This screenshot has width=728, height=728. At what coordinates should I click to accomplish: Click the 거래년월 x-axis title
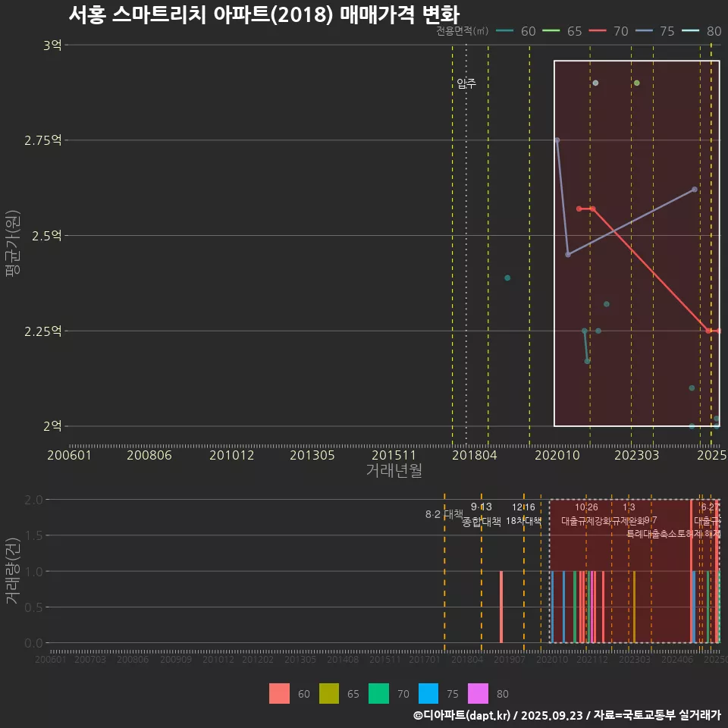394,470
